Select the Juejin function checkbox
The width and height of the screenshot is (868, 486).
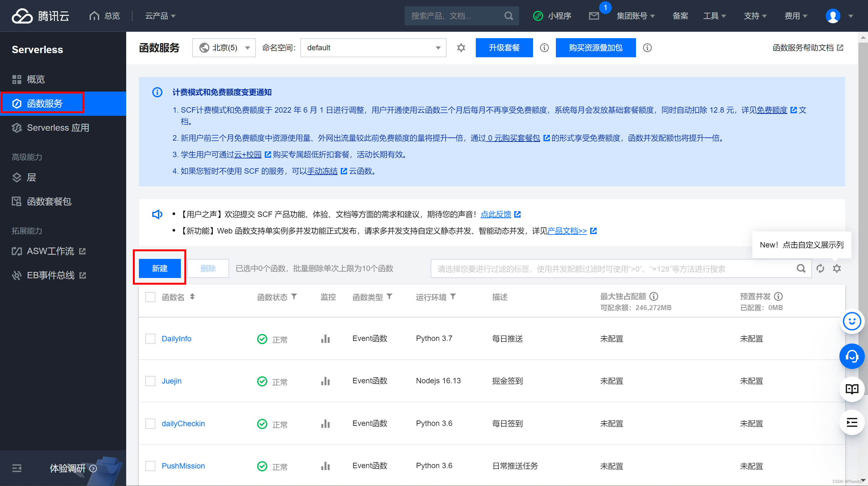click(150, 381)
